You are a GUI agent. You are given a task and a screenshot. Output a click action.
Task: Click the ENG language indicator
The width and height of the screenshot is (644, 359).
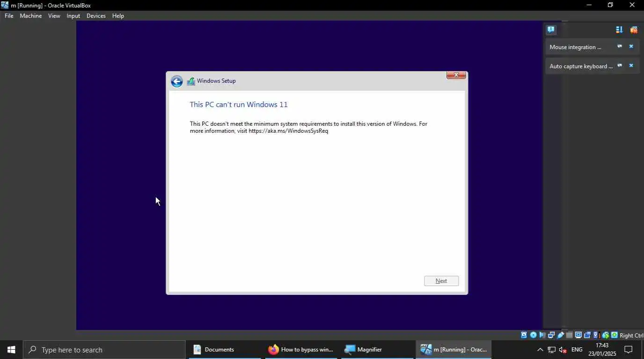coord(577,350)
